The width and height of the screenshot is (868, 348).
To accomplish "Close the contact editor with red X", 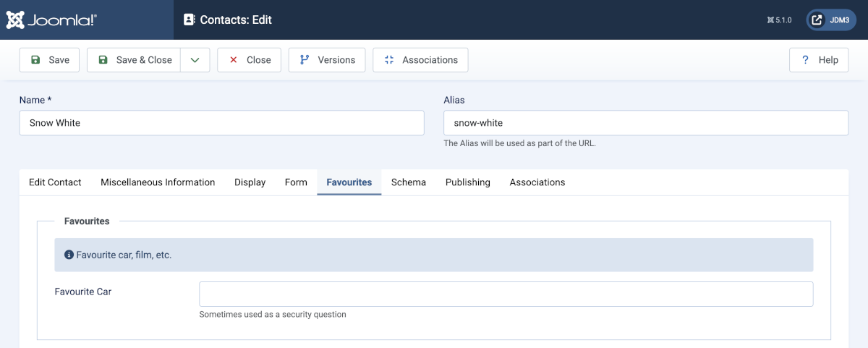I will pyautogui.click(x=250, y=60).
